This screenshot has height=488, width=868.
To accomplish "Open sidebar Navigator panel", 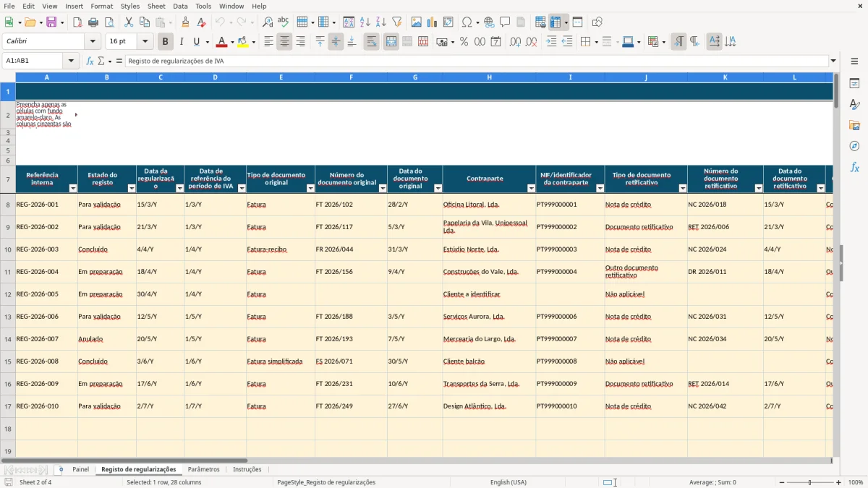I will point(854,146).
